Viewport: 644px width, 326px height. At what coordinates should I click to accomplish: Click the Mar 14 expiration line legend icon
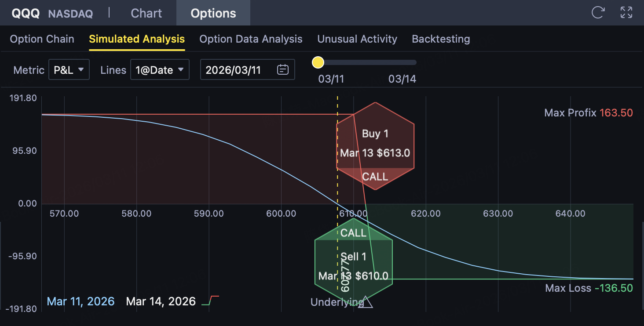(210, 301)
